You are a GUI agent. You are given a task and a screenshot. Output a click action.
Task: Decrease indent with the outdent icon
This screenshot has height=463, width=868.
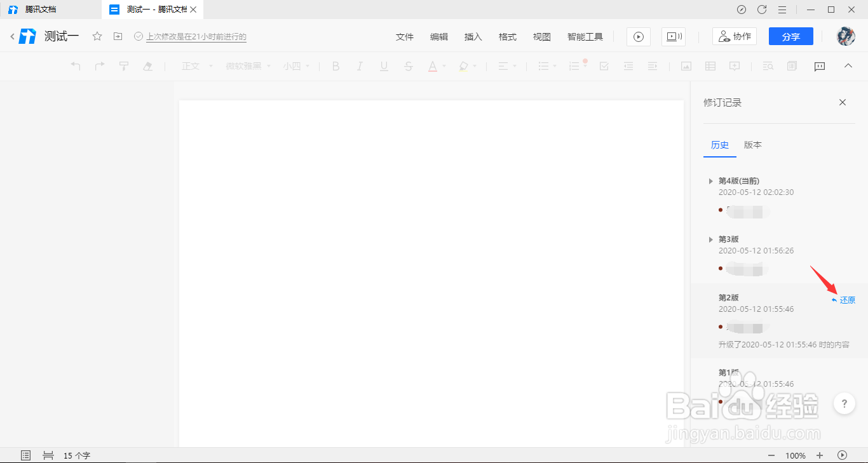[x=628, y=66]
